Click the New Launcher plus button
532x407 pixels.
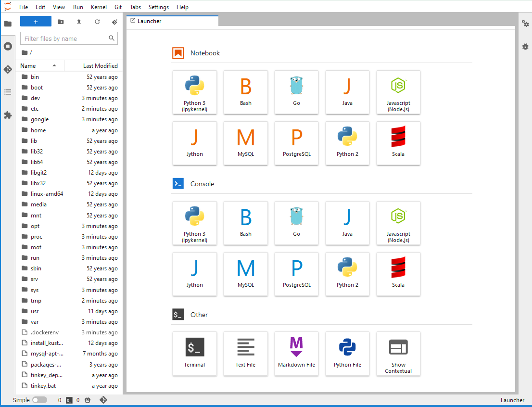pos(36,21)
